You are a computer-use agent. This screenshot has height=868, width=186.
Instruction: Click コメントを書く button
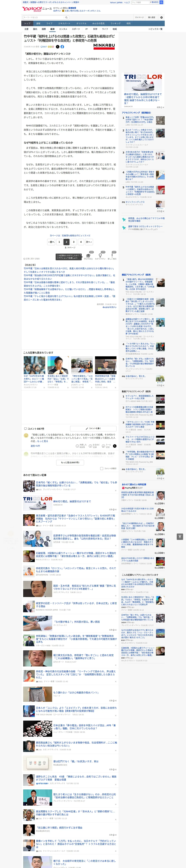tap(93, 429)
